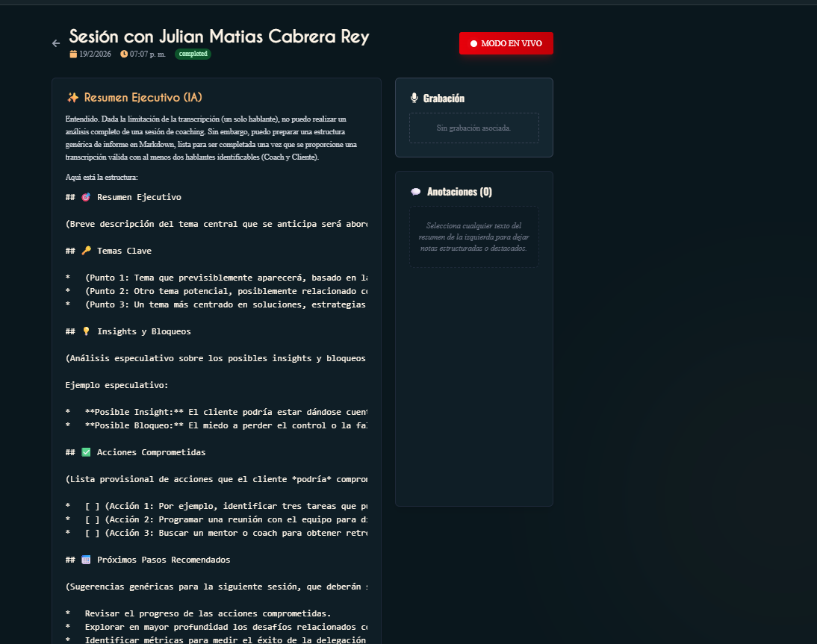Viewport: 817px width, 644px height.
Task: Check the box for Acción 2
Action: coord(91,519)
